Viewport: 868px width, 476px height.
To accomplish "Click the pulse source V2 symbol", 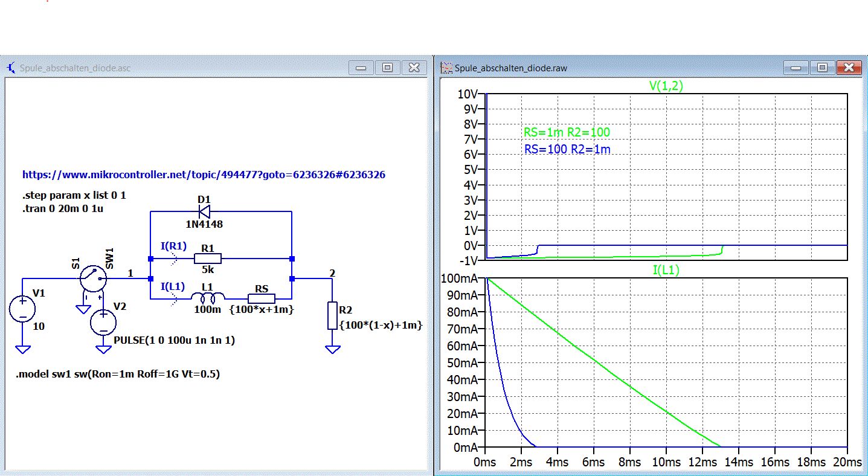I will [x=103, y=322].
